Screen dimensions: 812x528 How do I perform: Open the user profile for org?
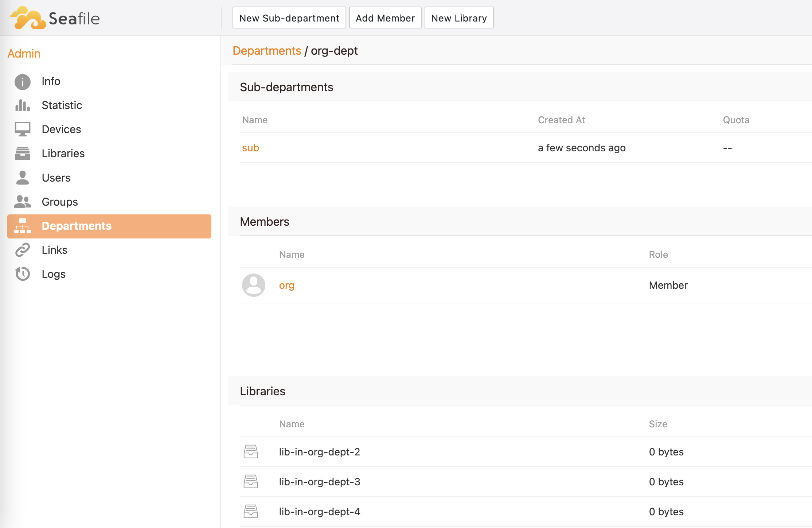[286, 285]
